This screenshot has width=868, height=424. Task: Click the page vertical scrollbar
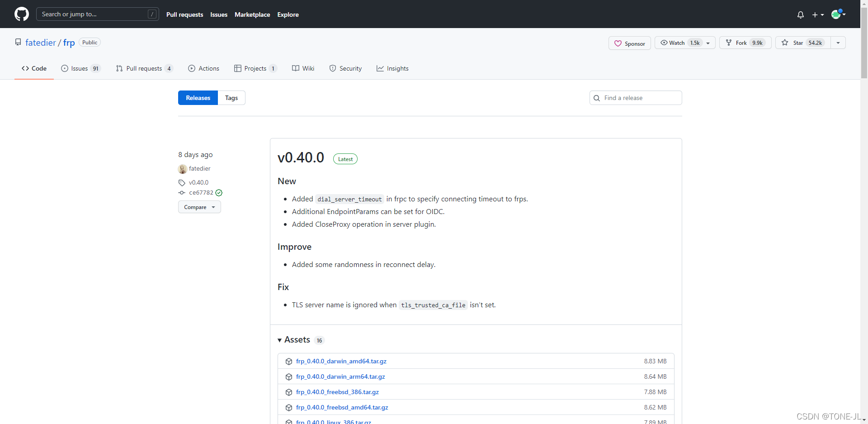(864, 43)
